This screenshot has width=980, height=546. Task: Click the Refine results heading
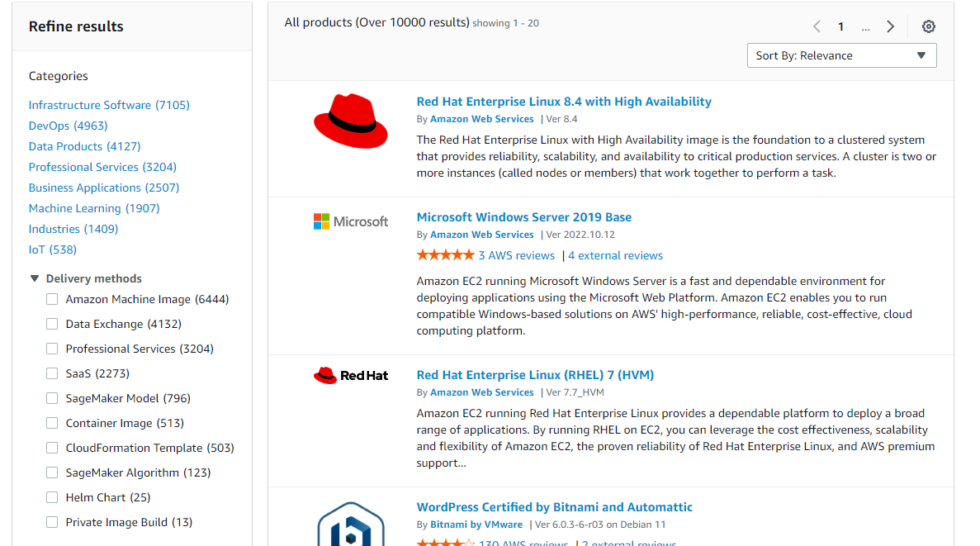(x=76, y=26)
